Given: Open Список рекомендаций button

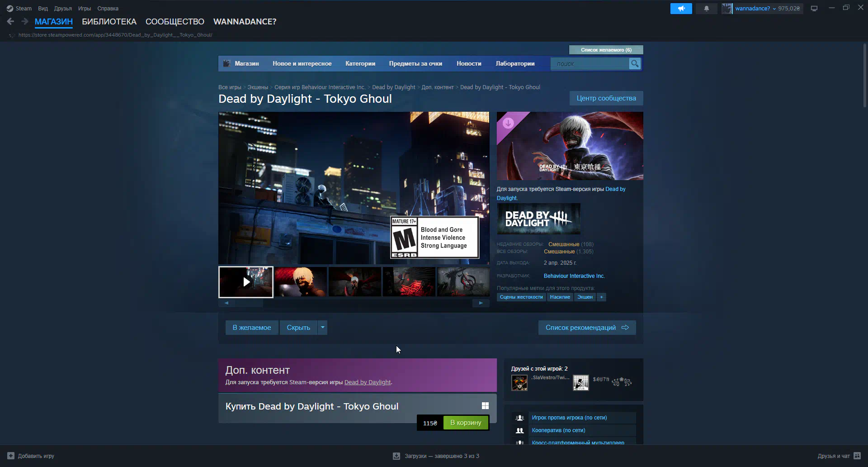Looking at the screenshot, I should point(587,328).
